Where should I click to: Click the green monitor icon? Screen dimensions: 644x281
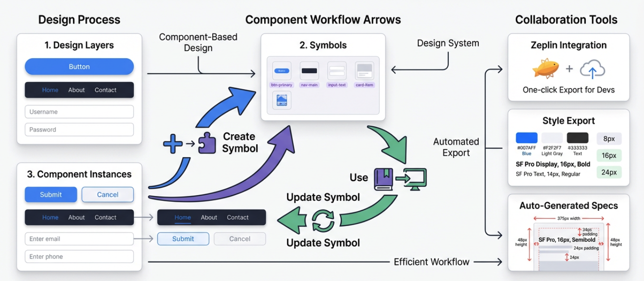tap(415, 179)
